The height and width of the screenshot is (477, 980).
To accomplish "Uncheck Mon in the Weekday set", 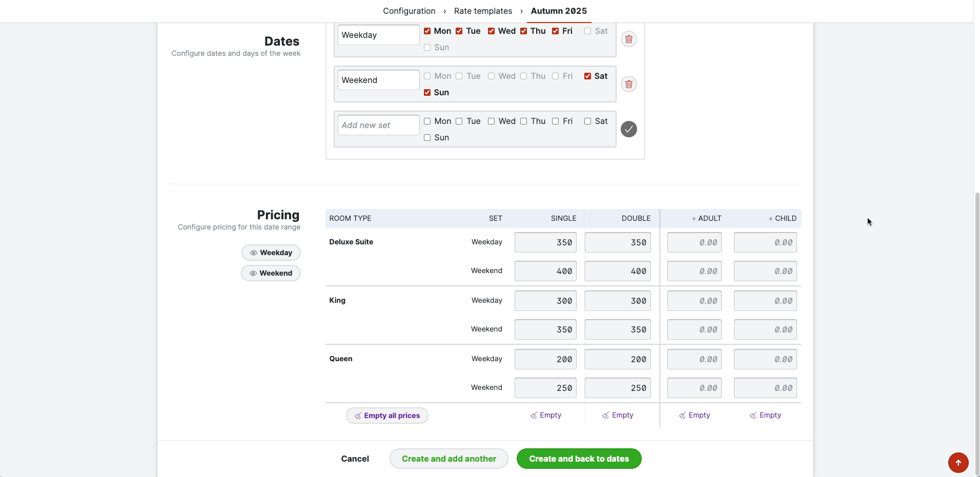I will (427, 31).
